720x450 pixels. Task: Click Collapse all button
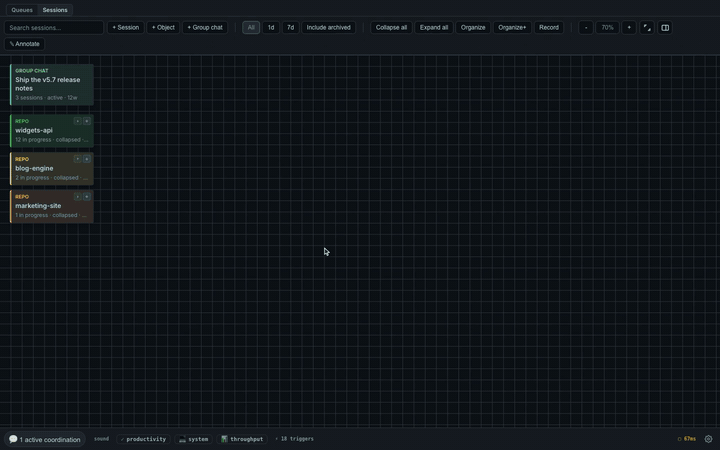[391, 28]
